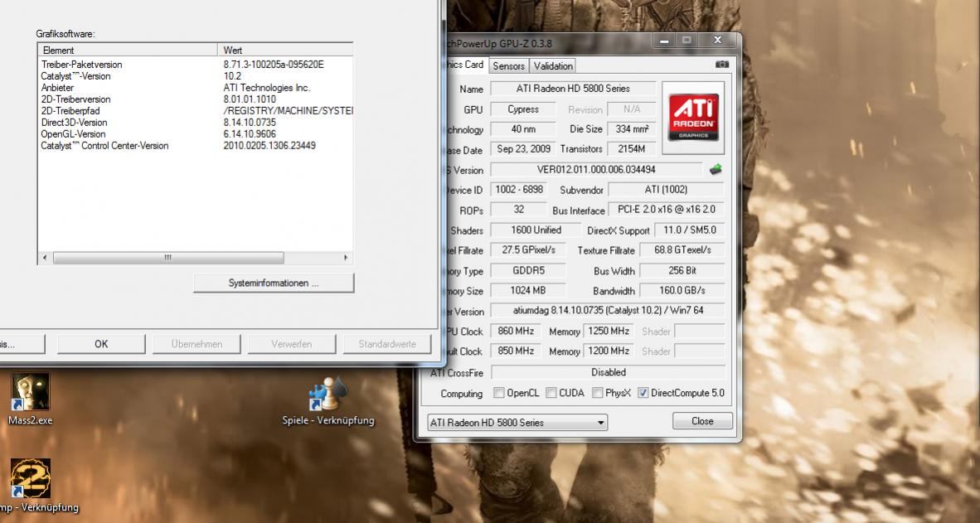Click the GPU field showing Cypress
This screenshot has width=980, height=523.
pos(523,109)
